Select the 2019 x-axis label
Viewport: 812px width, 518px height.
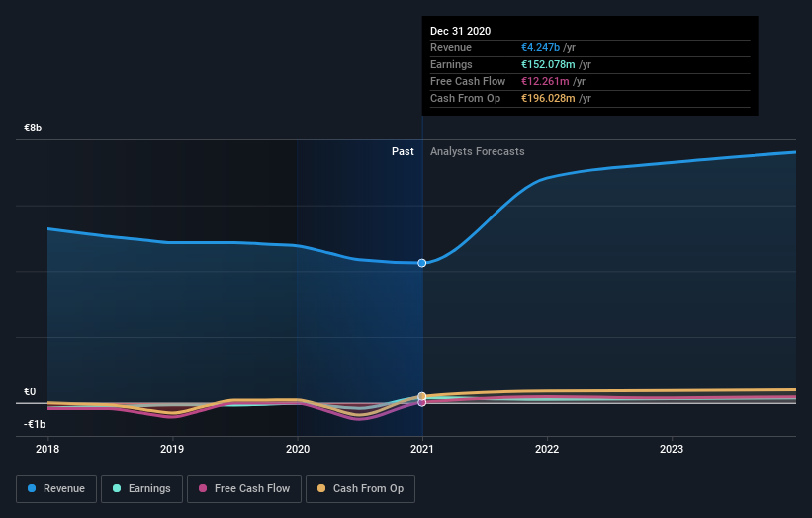coord(172,449)
